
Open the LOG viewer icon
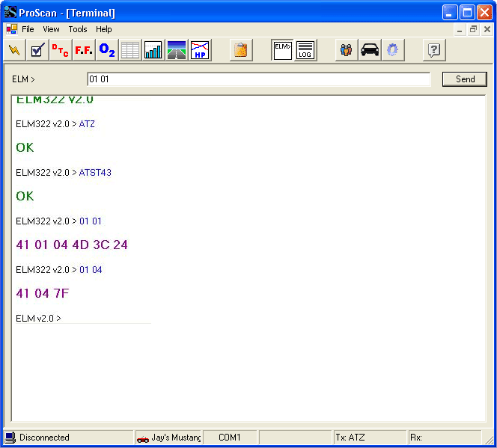(305, 49)
